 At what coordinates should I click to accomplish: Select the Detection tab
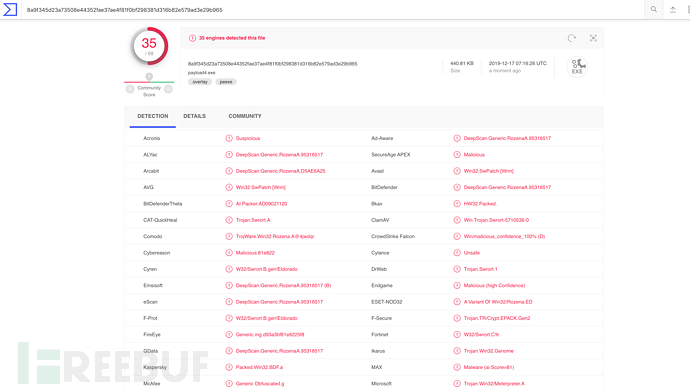click(x=153, y=117)
